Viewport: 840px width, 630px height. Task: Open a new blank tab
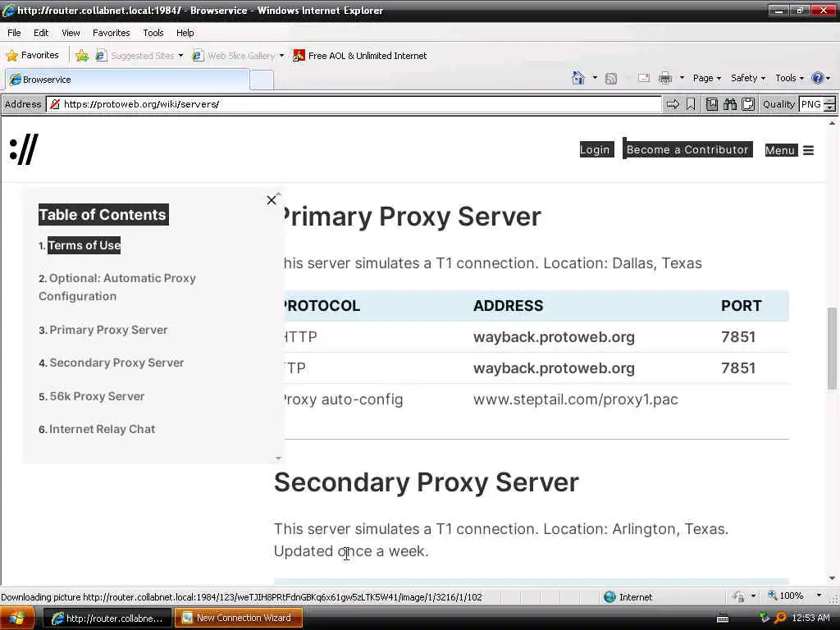point(262,80)
